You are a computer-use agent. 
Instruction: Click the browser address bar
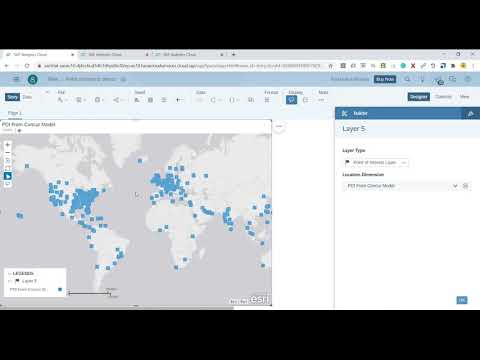182,66
